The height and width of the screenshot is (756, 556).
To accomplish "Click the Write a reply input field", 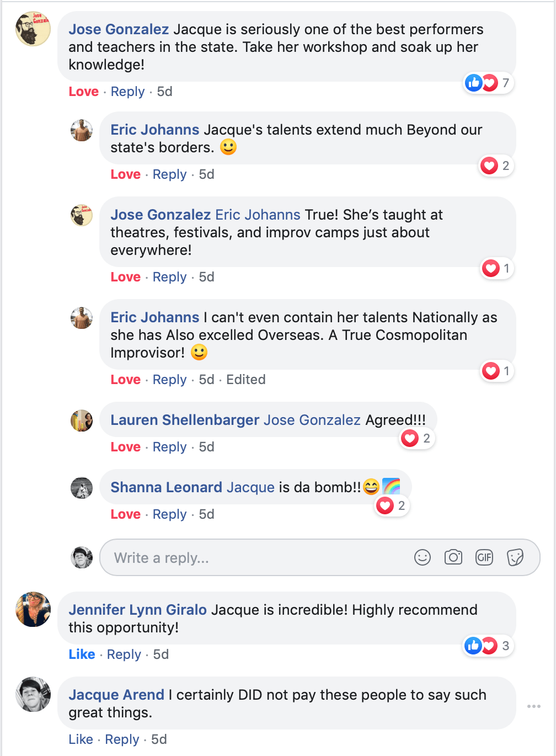I will 221,557.
